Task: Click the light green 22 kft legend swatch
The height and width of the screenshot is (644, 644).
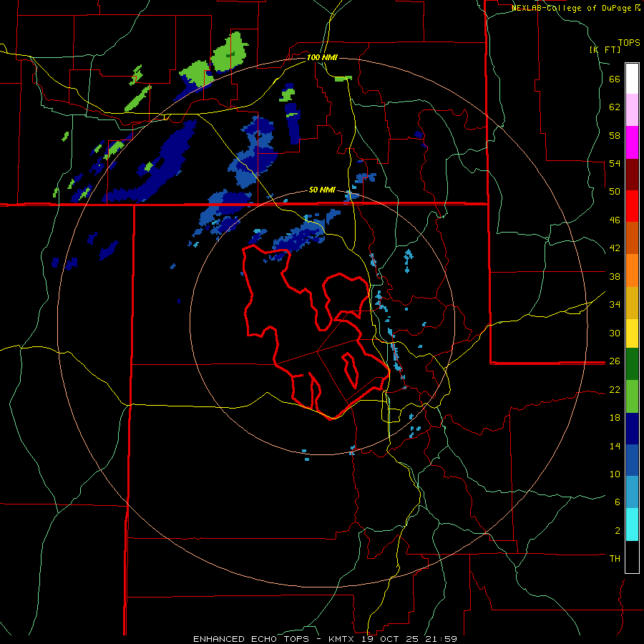Action: point(632,396)
